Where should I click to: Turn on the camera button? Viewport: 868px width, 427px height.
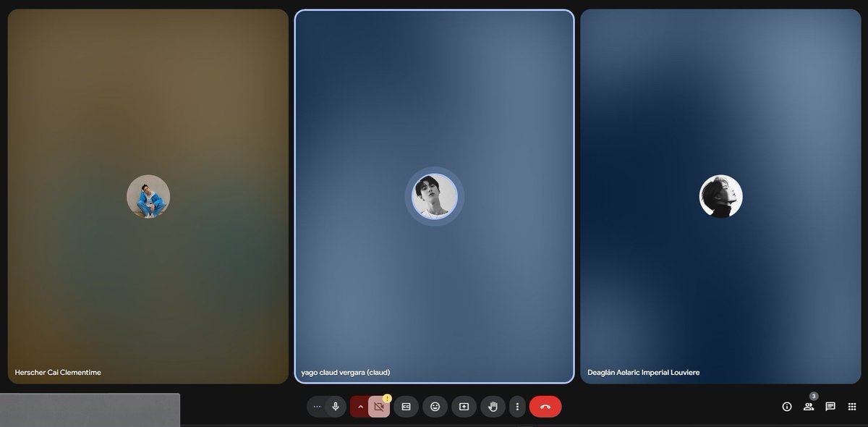tap(379, 407)
